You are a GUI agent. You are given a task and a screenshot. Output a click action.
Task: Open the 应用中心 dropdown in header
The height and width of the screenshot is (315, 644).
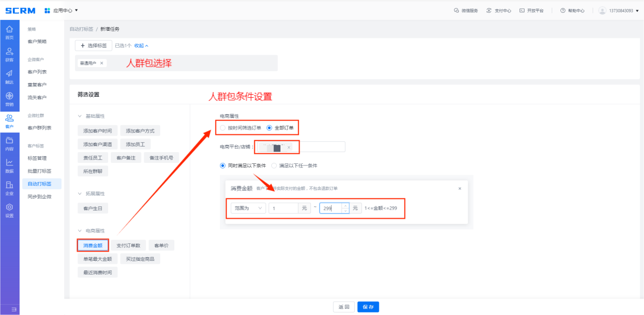click(x=62, y=10)
